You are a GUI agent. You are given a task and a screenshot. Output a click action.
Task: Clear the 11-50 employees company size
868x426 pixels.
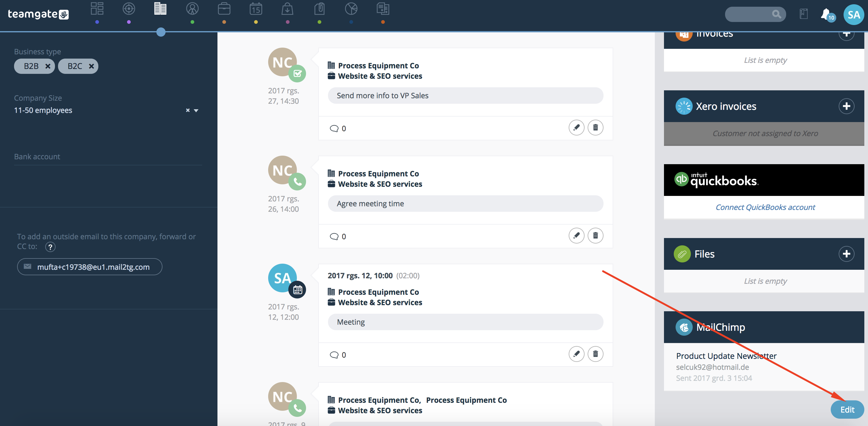point(188,110)
